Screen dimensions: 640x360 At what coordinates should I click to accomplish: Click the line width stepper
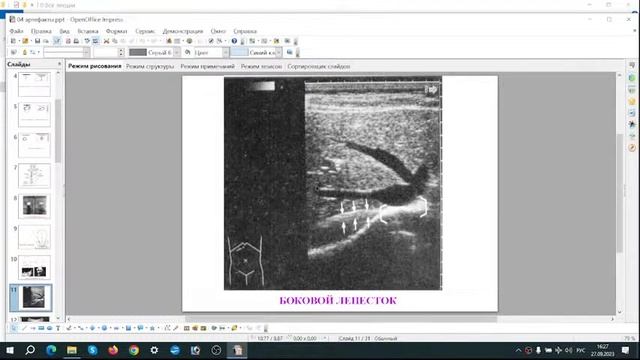(121, 53)
